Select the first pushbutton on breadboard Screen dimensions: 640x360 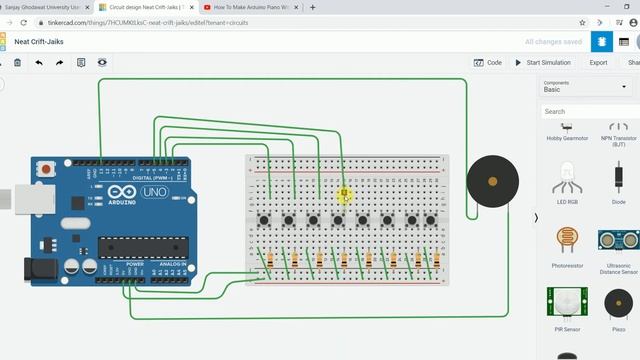coord(264,220)
